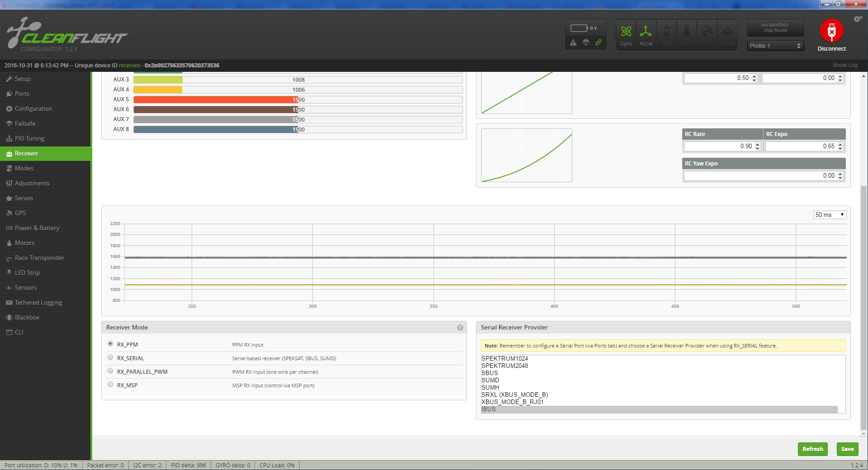Image resolution: width=868 pixels, height=470 pixels.
Task: Choose SPEKTRUM1024 serial provider
Action: coord(660,358)
